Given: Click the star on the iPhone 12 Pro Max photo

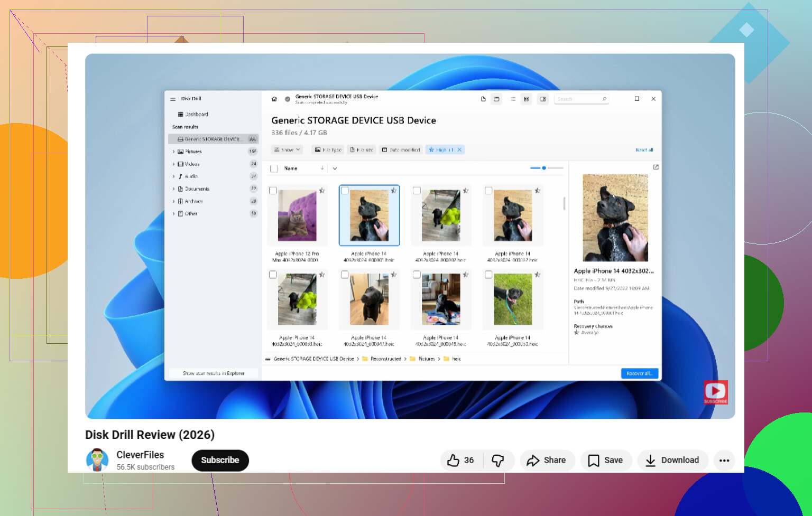Looking at the screenshot, I should 322,191.
